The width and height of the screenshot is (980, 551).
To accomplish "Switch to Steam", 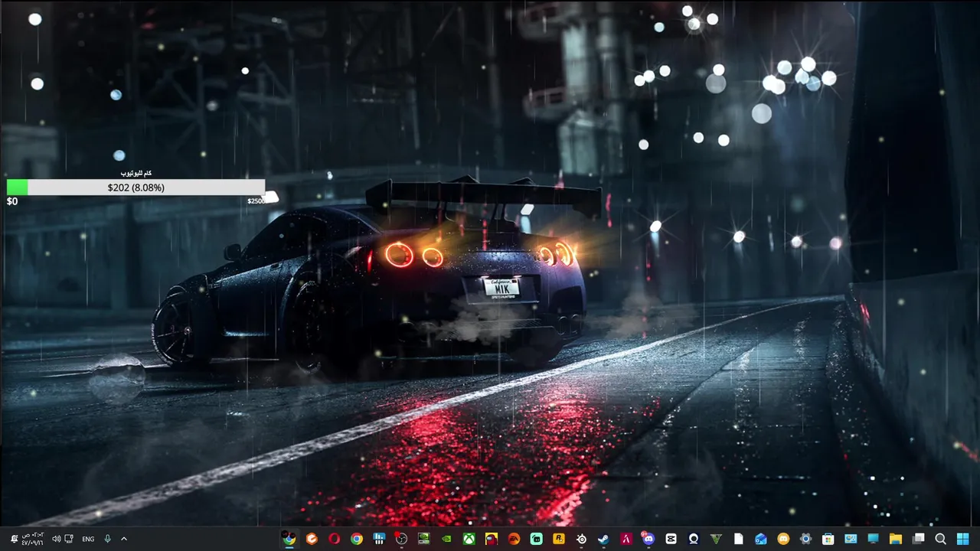I will (x=603, y=539).
